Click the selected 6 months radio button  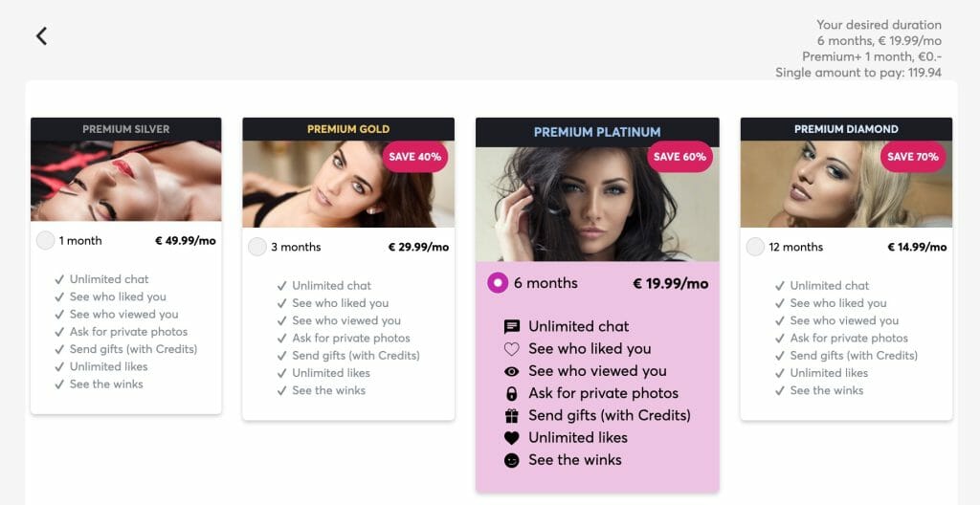point(498,283)
